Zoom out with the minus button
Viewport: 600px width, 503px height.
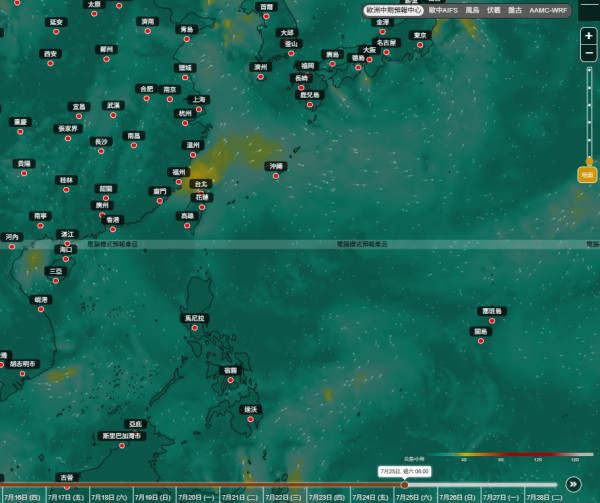589,53
